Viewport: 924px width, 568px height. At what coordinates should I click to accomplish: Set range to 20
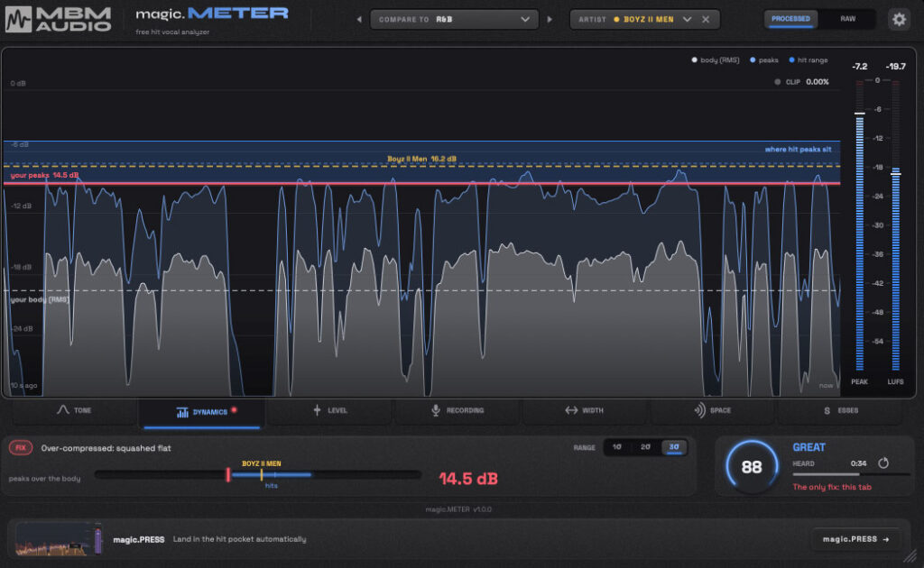pyautogui.click(x=645, y=447)
